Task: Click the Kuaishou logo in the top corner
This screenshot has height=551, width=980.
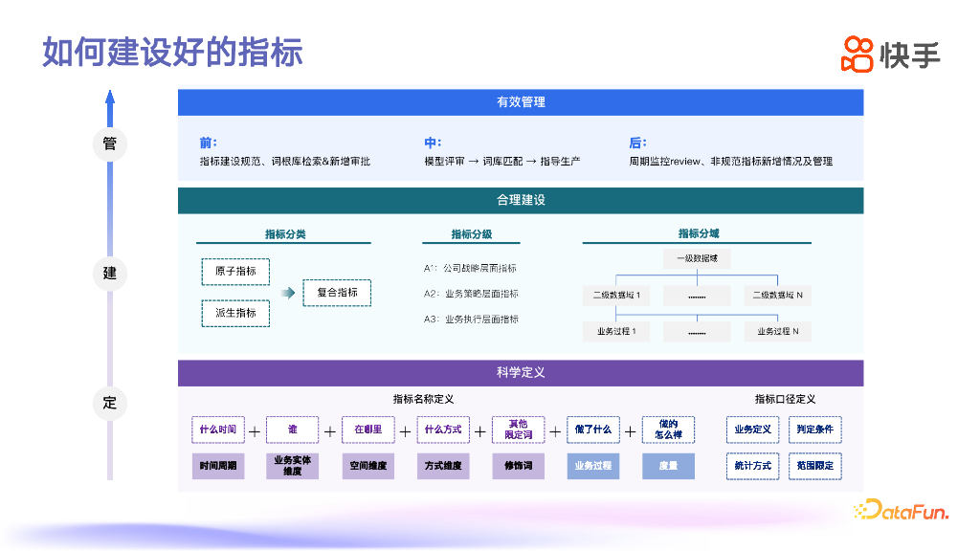Action: click(890, 55)
